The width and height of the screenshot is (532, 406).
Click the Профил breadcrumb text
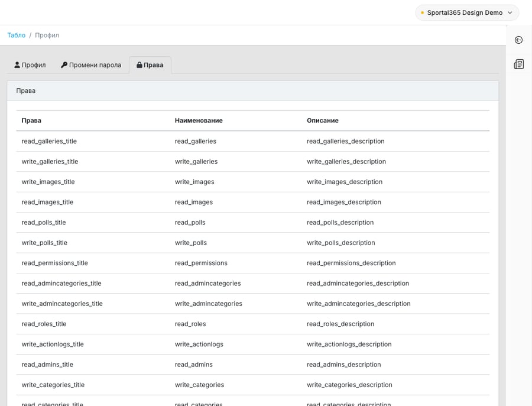tap(47, 36)
